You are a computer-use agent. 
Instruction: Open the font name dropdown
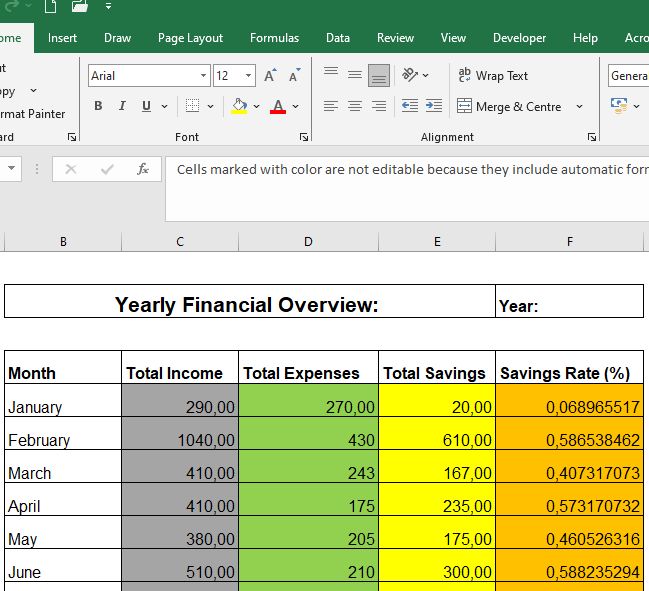[x=203, y=75]
